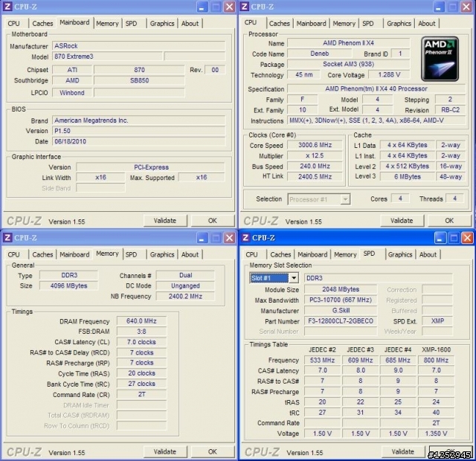The height and width of the screenshot is (461, 476).
Task: Close the Memory tab window
Action: [230, 238]
